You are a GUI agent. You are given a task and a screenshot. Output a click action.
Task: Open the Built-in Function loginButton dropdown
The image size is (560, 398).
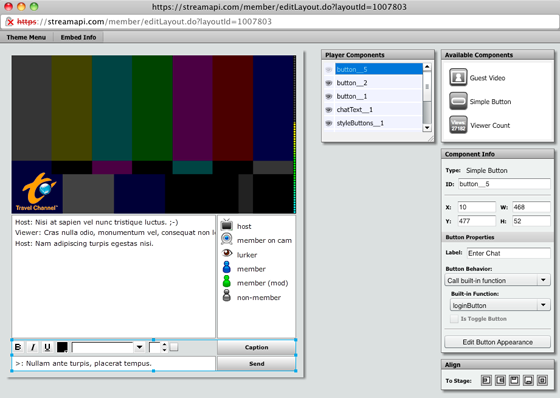point(500,305)
